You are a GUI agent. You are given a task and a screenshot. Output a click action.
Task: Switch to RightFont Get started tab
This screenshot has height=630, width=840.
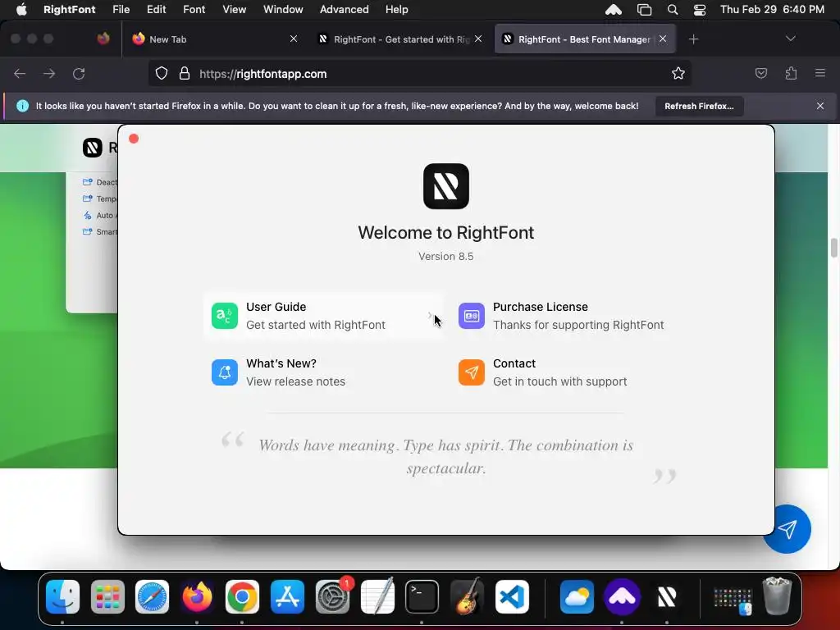(x=400, y=39)
